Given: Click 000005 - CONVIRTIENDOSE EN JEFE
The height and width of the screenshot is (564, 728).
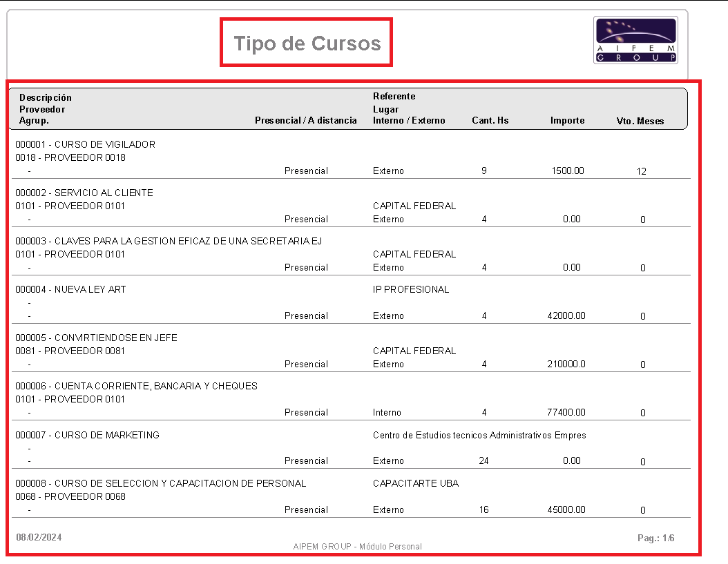Looking at the screenshot, I should tap(96, 338).
